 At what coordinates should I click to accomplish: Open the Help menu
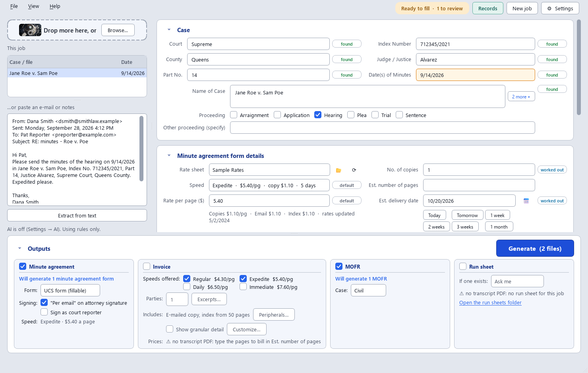55,6
